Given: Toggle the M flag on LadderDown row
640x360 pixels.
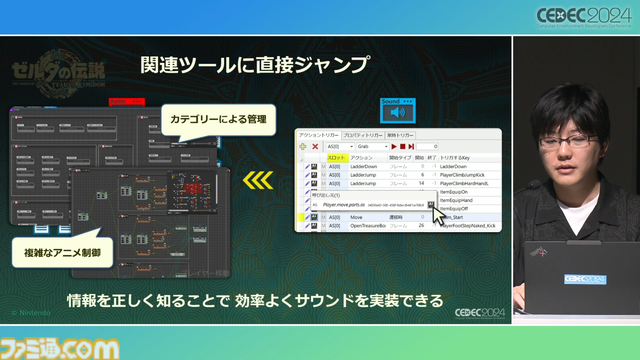Looking at the screenshot, I should click(323, 167).
